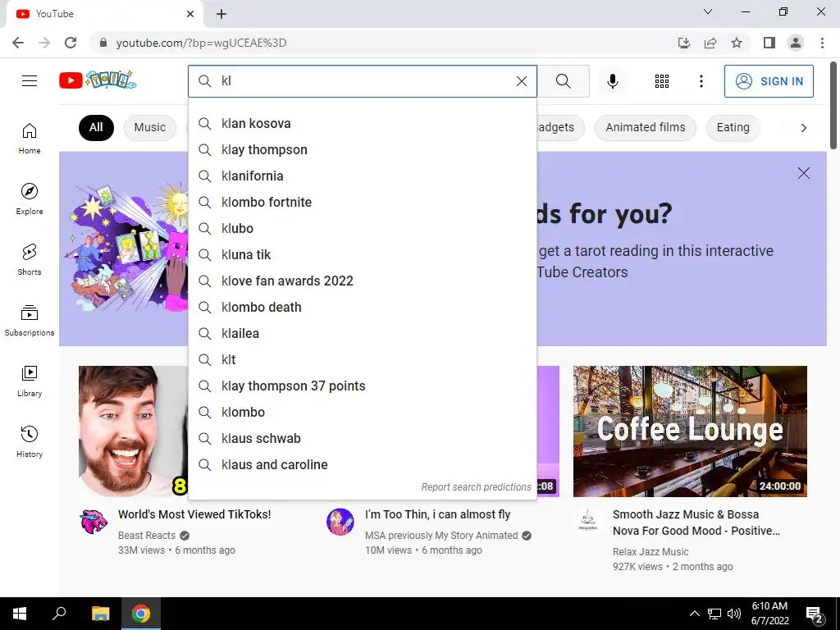Open Library in sidebar
This screenshot has height=630, width=840.
[x=30, y=381]
